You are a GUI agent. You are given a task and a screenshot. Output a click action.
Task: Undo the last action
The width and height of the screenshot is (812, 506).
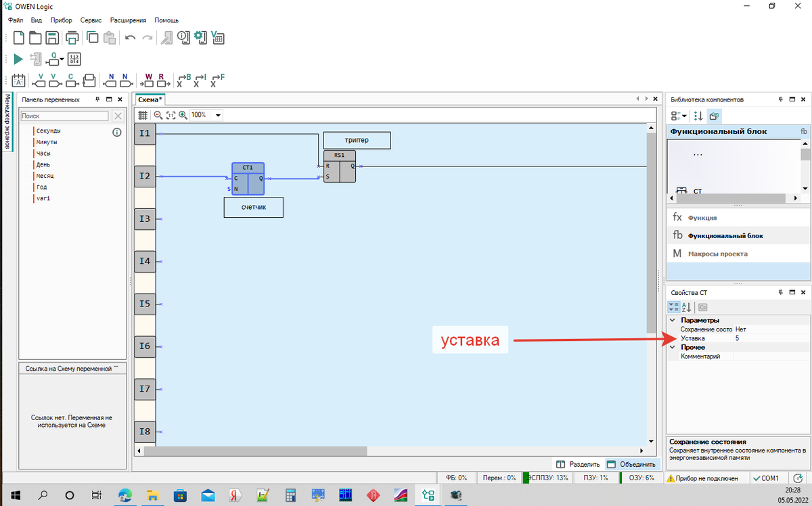coord(130,38)
